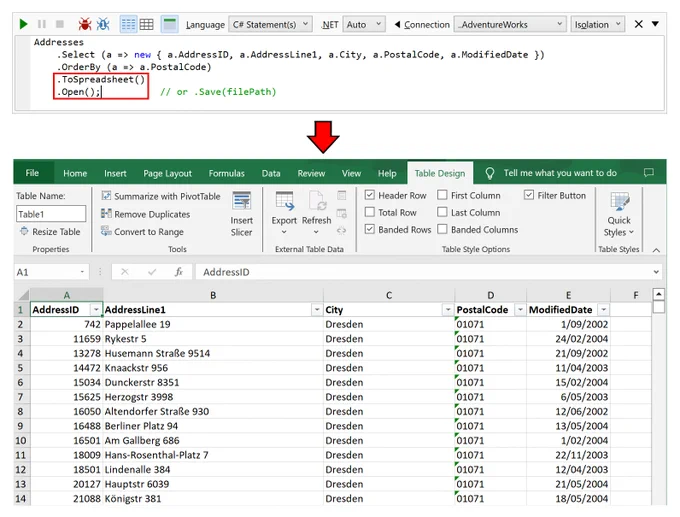Open the .NET Auto version dropdown
The height and width of the screenshot is (517, 680).
pyautogui.click(x=363, y=25)
